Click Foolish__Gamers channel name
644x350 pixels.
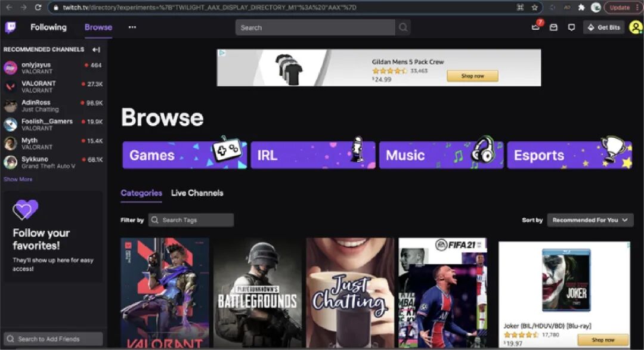47,122
